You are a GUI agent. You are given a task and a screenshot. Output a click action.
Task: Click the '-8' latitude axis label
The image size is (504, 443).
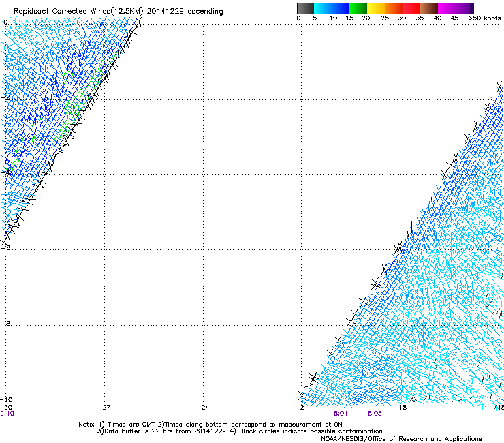(6, 324)
